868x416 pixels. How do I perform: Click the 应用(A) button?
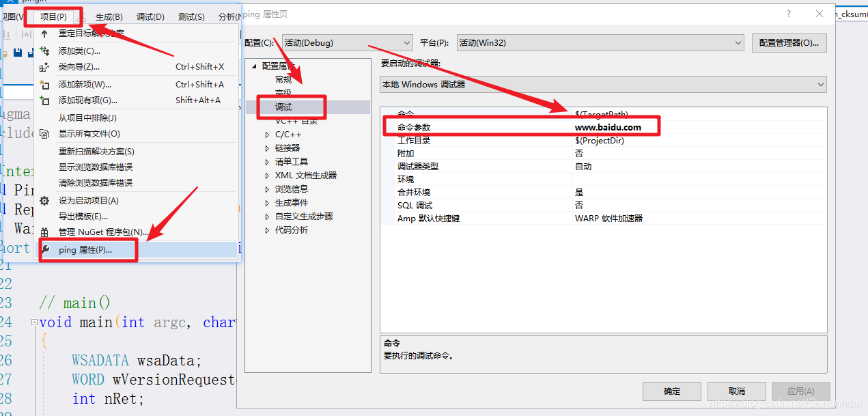pyautogui.click(x=800, y=391)
